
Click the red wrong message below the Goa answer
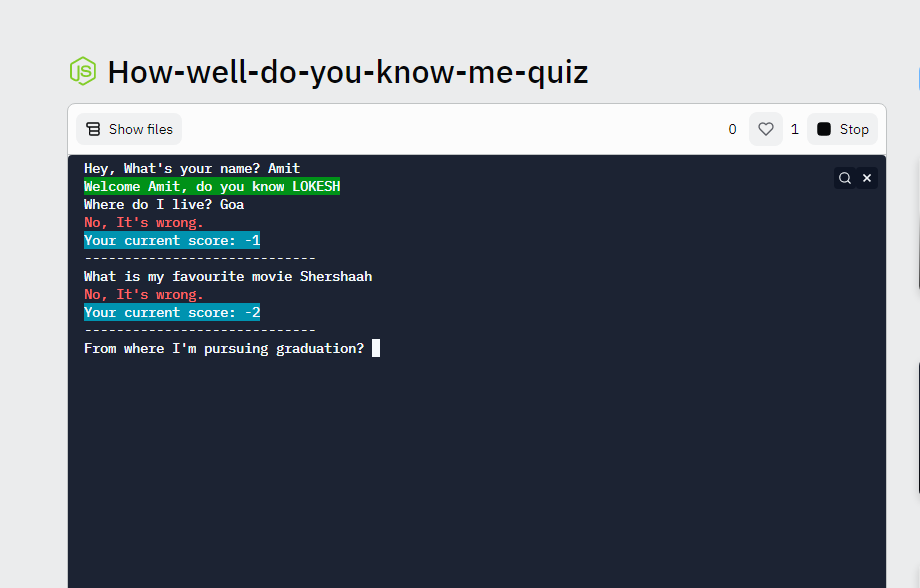click(x=144, y=223)
